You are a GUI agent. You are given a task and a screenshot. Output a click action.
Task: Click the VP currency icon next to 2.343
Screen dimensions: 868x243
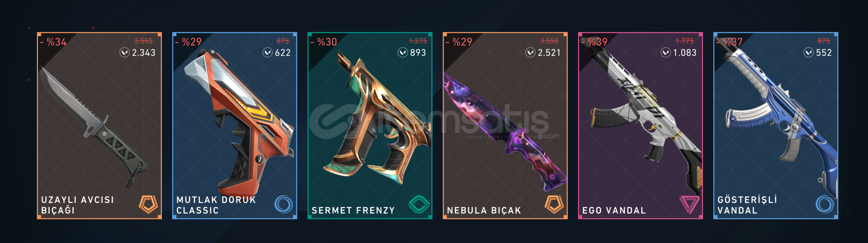[x=124, y=53]
